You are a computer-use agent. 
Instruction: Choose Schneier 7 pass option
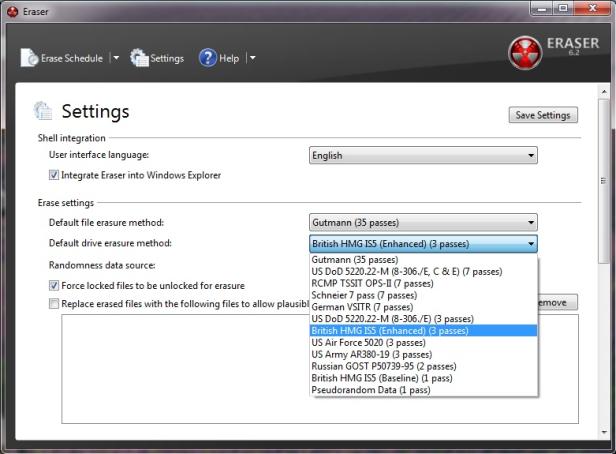click(x=424, y=295)
